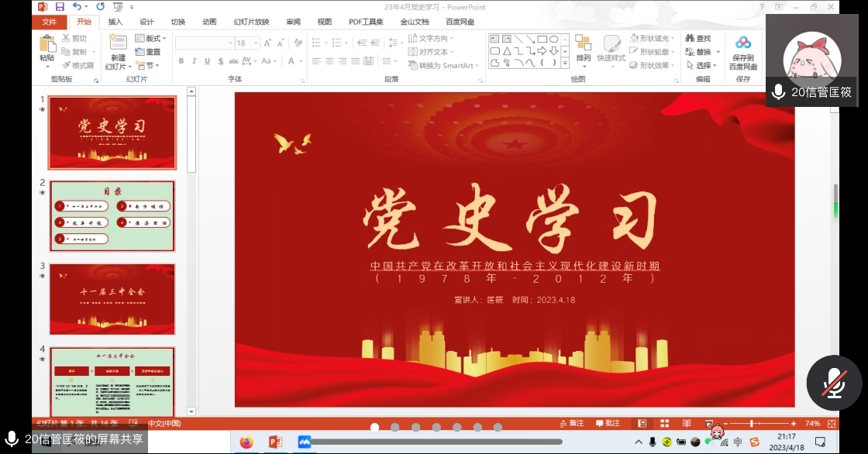Click the Paste clipboard icon
868x454 pixels.
point(47,47)
